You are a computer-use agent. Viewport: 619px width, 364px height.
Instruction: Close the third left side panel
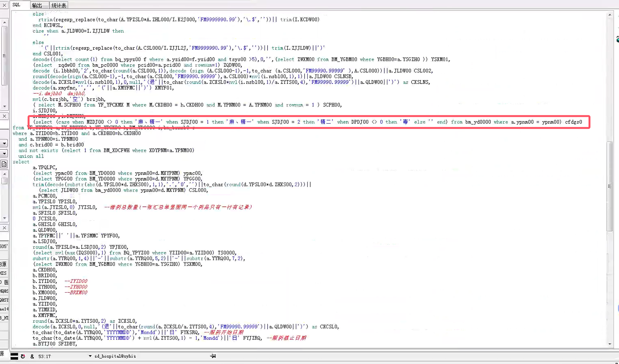[x=4, y=228]
